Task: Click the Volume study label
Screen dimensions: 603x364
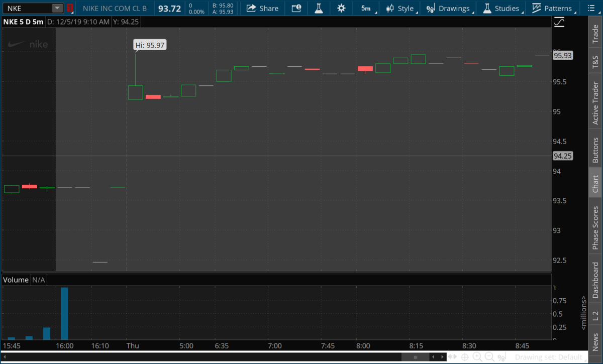Action: point(16,280)
